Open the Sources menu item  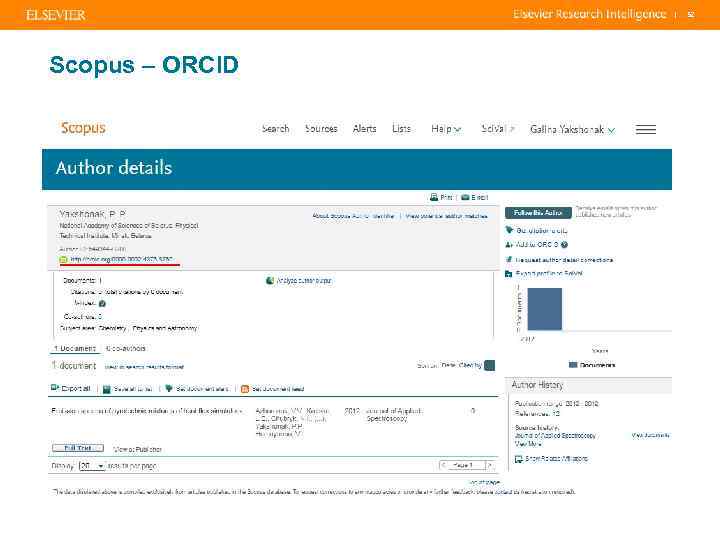pyautogui.click(x=321, y=129)
